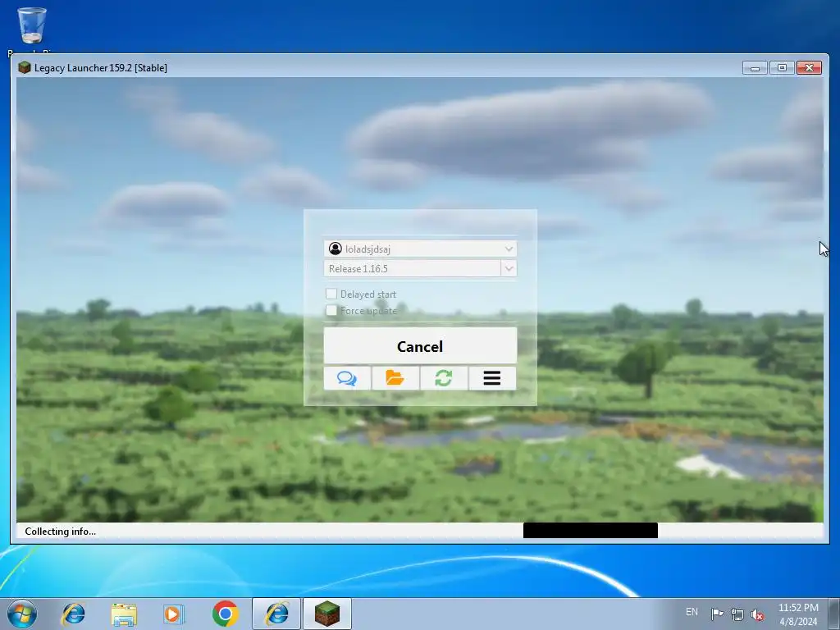Image resolution: width=840 pixels, height=630 pixels.
Task: Open the hamburger menu button
Action: [492, 378]
